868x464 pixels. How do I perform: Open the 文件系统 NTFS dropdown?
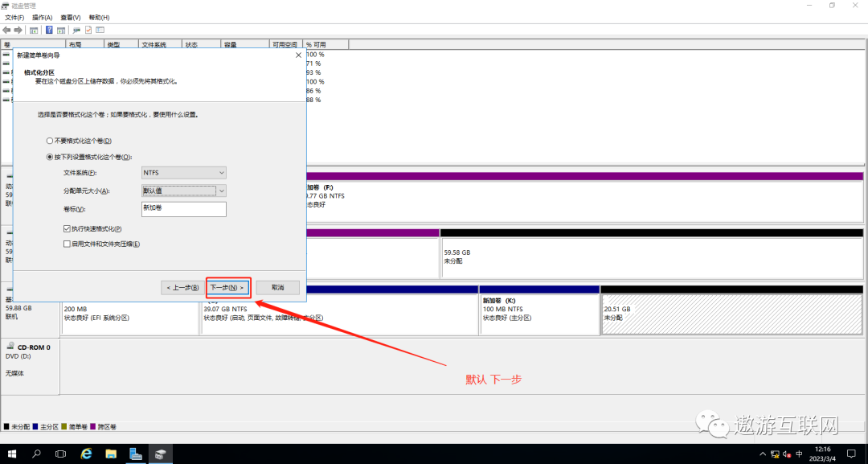[x=184, y=173]
